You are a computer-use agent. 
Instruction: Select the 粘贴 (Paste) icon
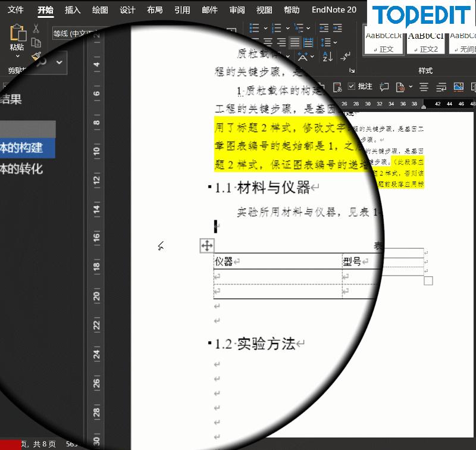(x=18, y=35)
